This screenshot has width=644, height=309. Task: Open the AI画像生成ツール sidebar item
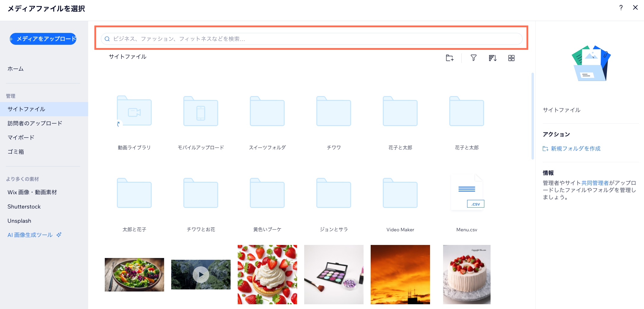pyautogui.click(x=30, y=235)
